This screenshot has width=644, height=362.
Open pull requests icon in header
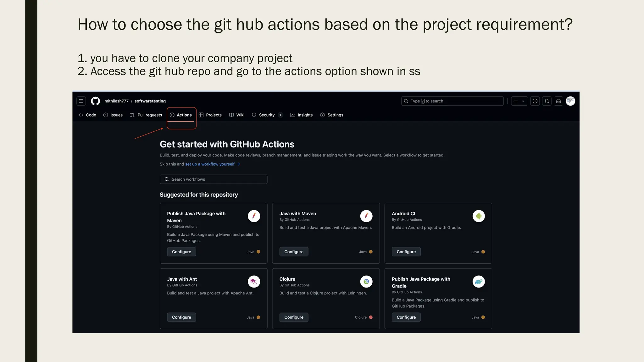coord(547,101)
